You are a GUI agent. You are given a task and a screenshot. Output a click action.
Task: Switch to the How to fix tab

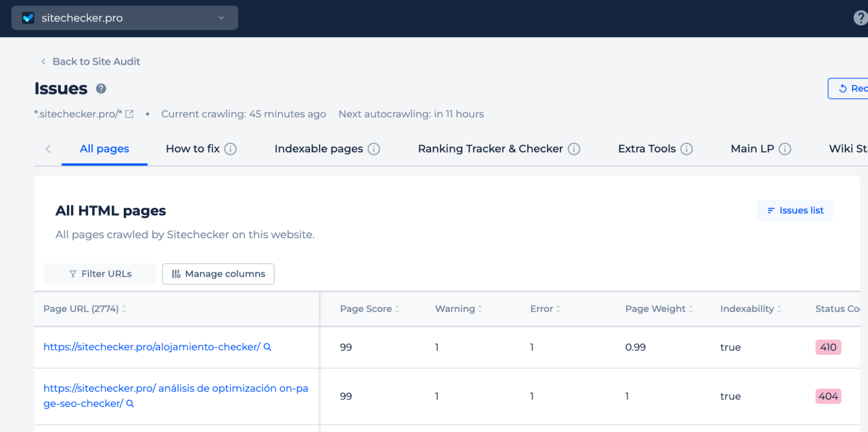pyautogui.click(x=193, y=149)
